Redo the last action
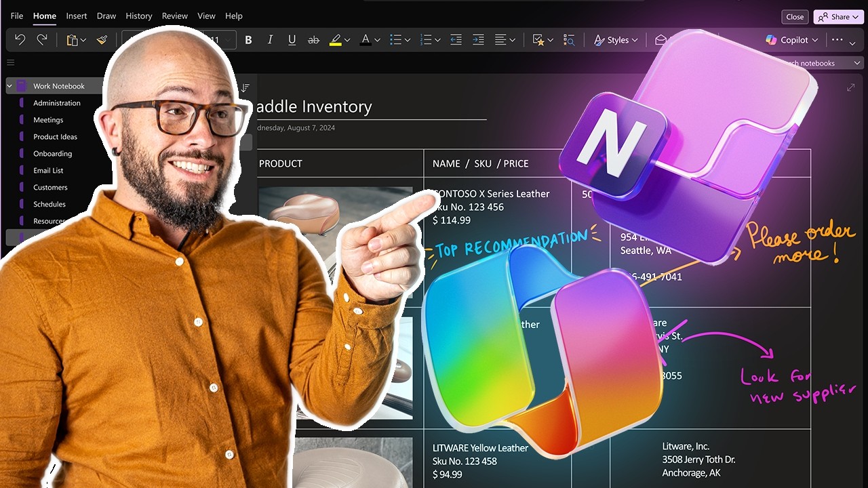The image size is (868, 488). [x=42, y=40]
